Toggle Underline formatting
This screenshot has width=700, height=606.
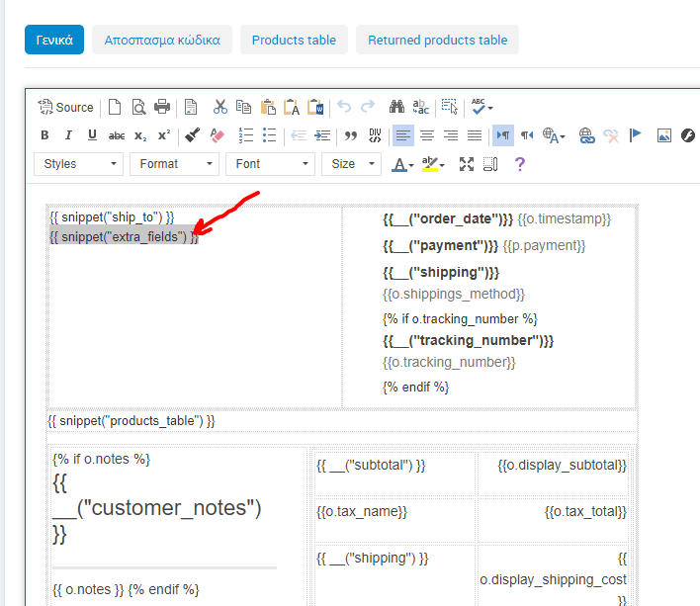[x=92, y=135]
